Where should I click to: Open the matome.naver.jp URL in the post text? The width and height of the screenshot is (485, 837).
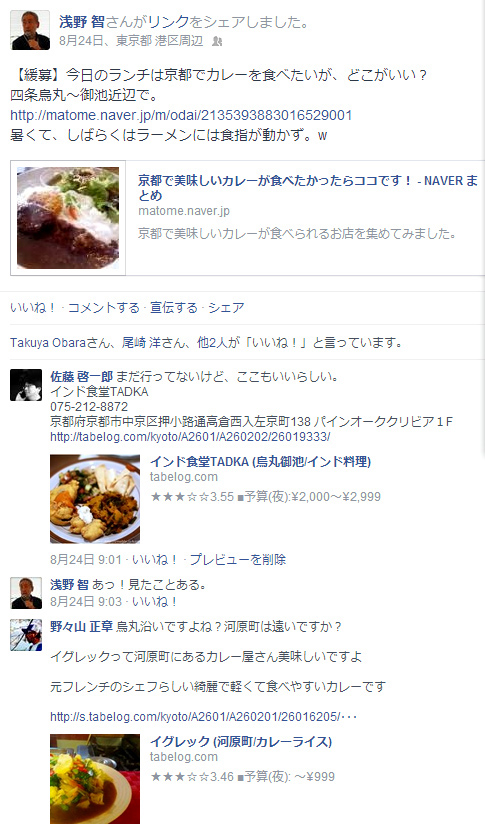click(181, 115)
